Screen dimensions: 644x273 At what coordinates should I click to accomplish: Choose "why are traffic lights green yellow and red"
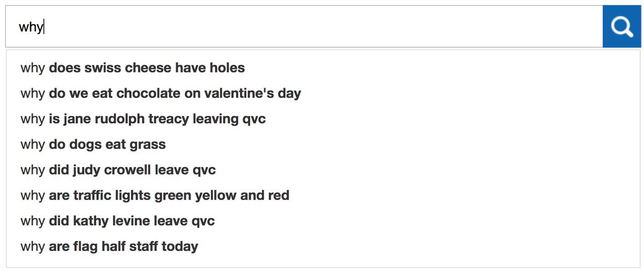click(155, 195)
